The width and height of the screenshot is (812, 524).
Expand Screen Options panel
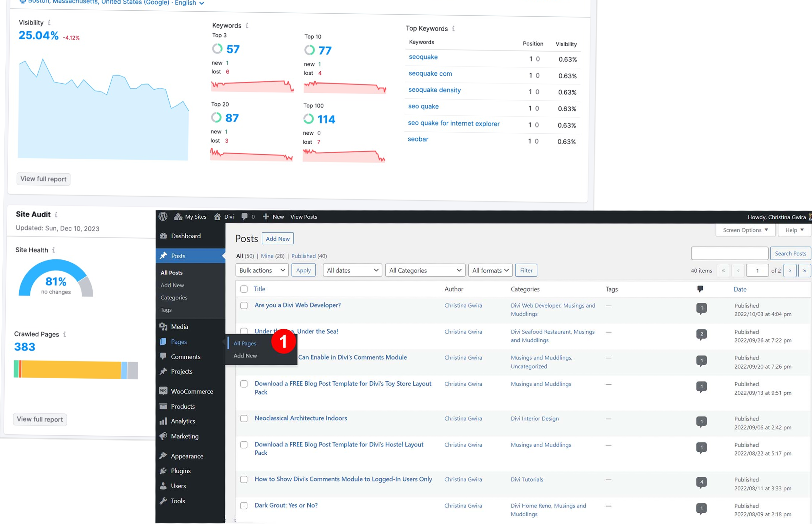[x=745, y=230]
